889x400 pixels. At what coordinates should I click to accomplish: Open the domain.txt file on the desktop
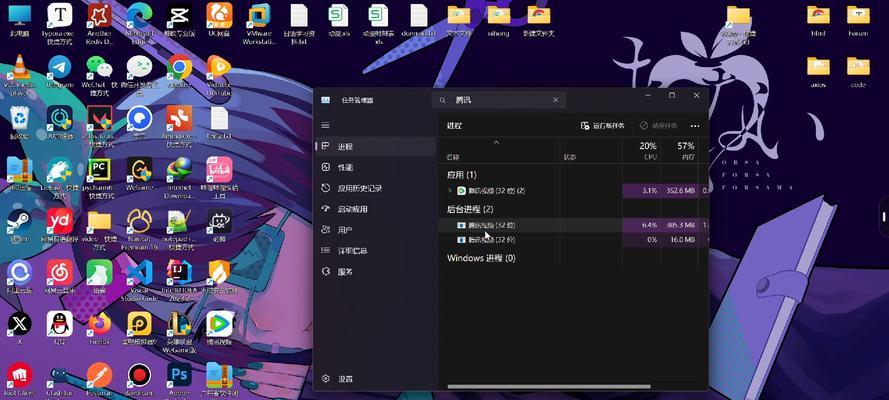tap(418, 16)
